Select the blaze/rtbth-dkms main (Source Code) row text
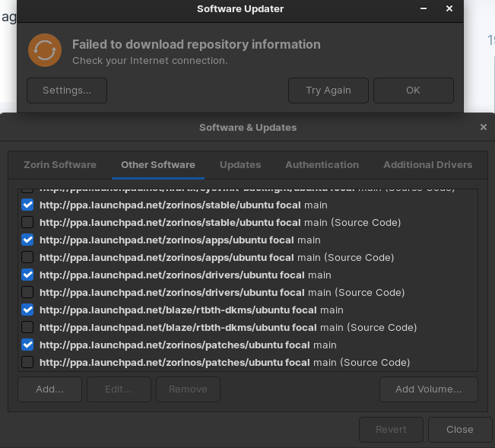The image size is (495, 448). 228,328
